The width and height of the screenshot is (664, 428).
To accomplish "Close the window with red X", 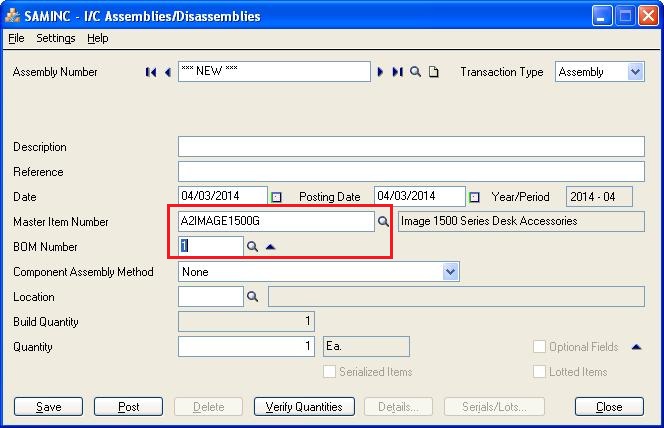I will point(648,16).
